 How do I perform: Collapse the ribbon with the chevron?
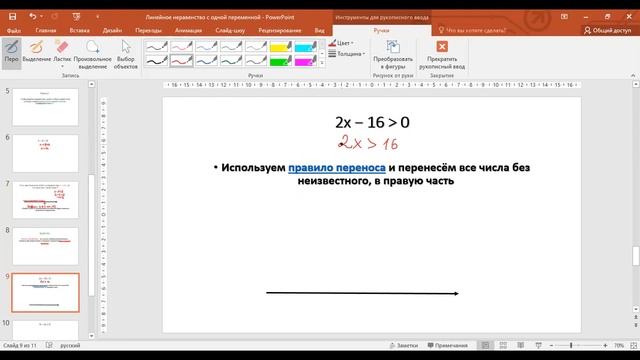(633, 76)
